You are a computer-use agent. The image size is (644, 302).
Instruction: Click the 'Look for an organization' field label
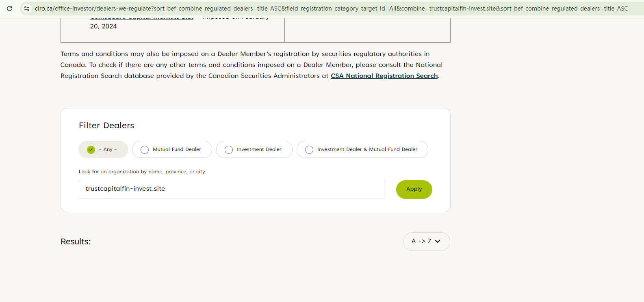tap(143, 172)
